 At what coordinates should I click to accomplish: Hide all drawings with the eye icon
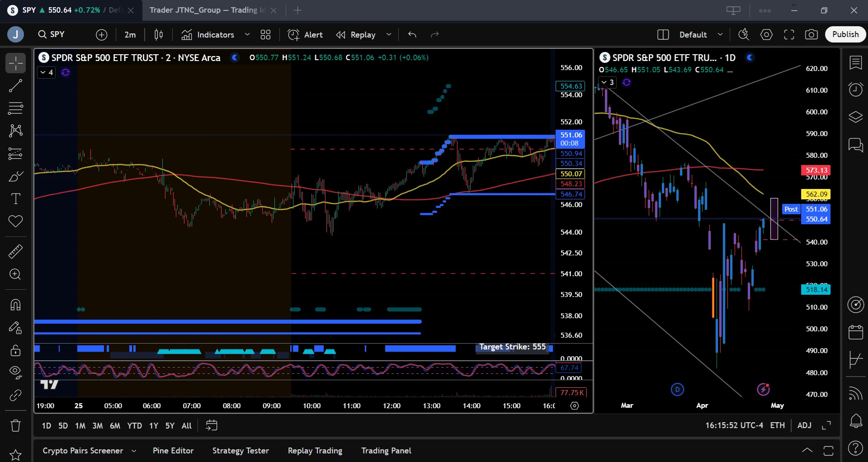pyautogui.click(x=15, y=372)
